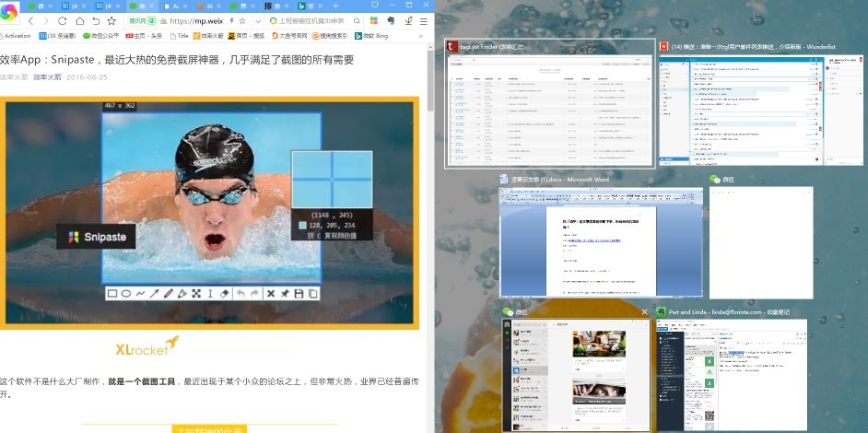Expand the bookmarks bar overflow chevron
868x433 pixels.
[x=421, y=36]
